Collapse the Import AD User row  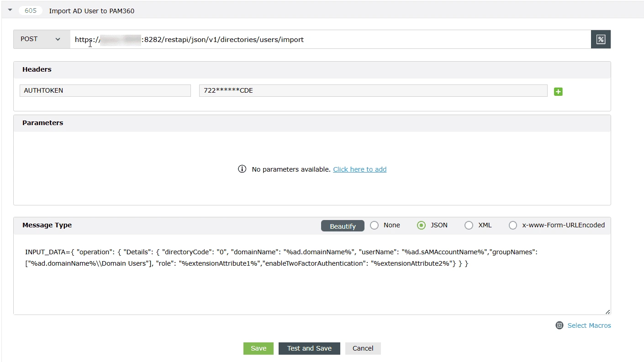click(10, 10)
